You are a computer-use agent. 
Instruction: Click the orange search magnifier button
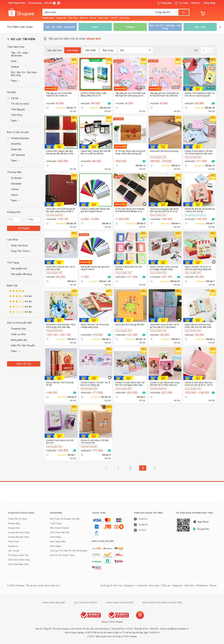pyautogui.click(x=183, y=12)
